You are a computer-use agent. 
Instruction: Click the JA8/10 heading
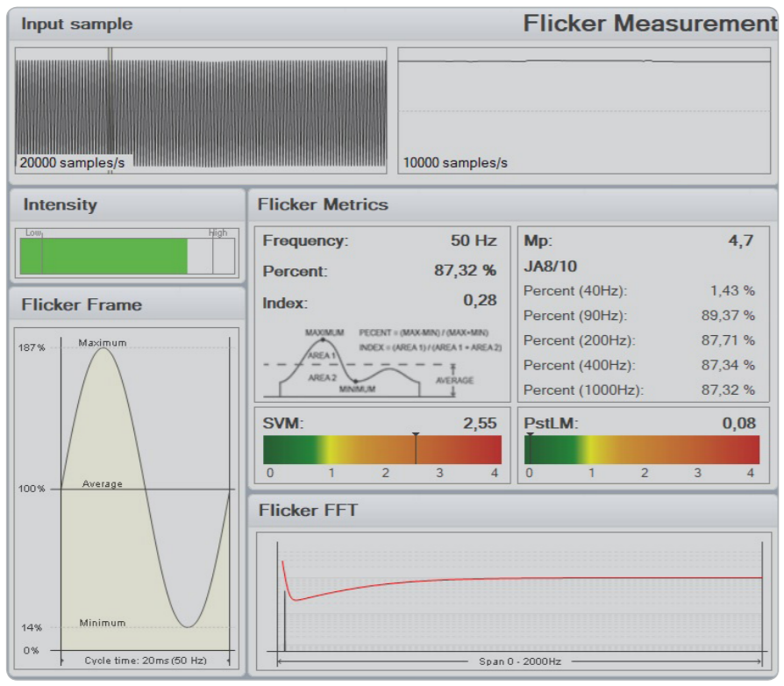coord(551,266)
